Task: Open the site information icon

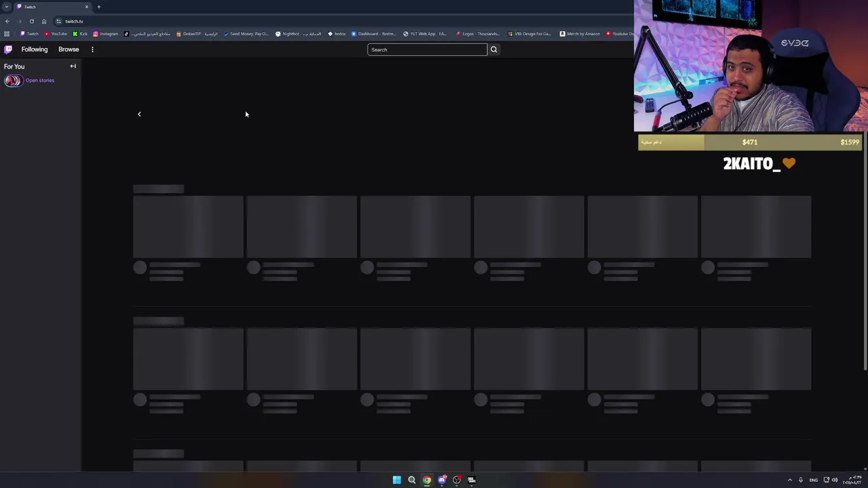Action: click(58, 21)
